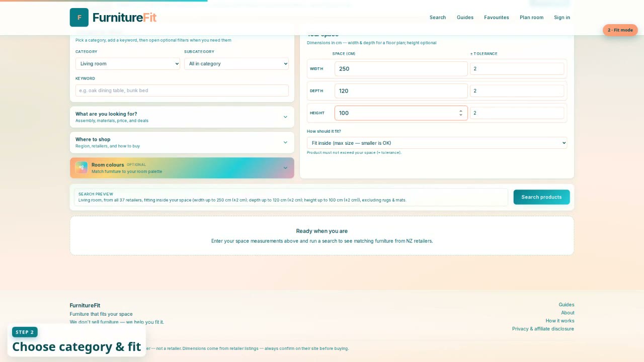Open Plan room from the header
644x362 pixels.
click(x=531, y=18)
